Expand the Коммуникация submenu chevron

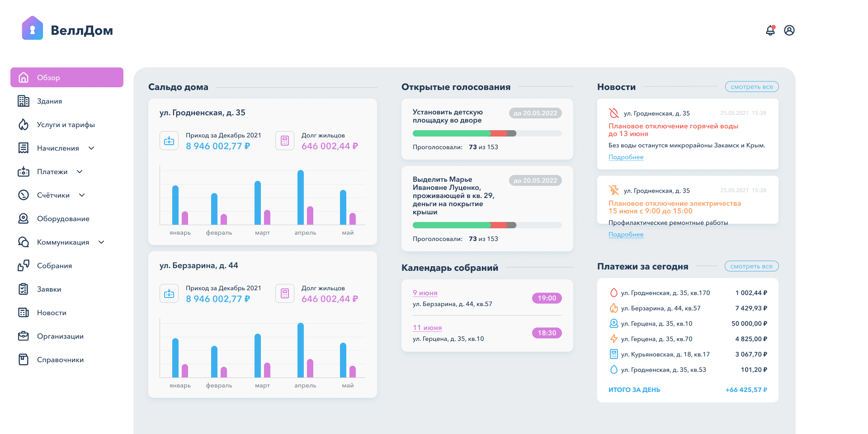(101, 242)
